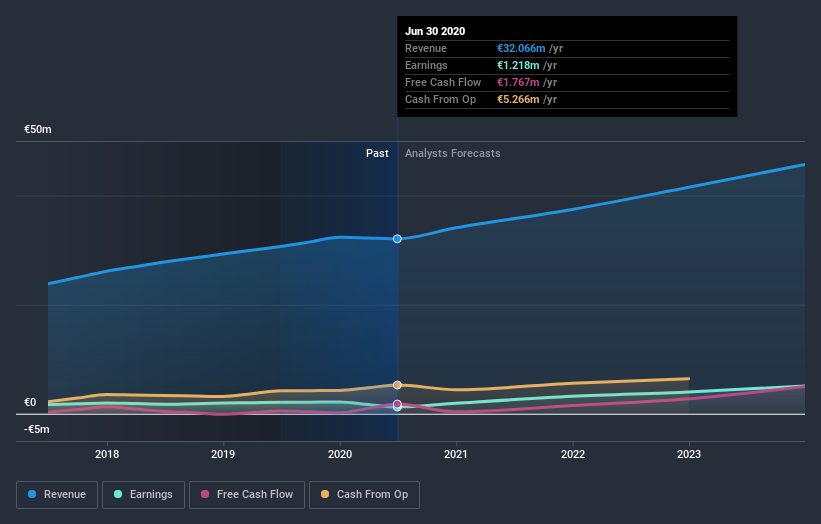Click the 2018 x-axis label
The height and width of the screenshot is (524, 821).
107,454
